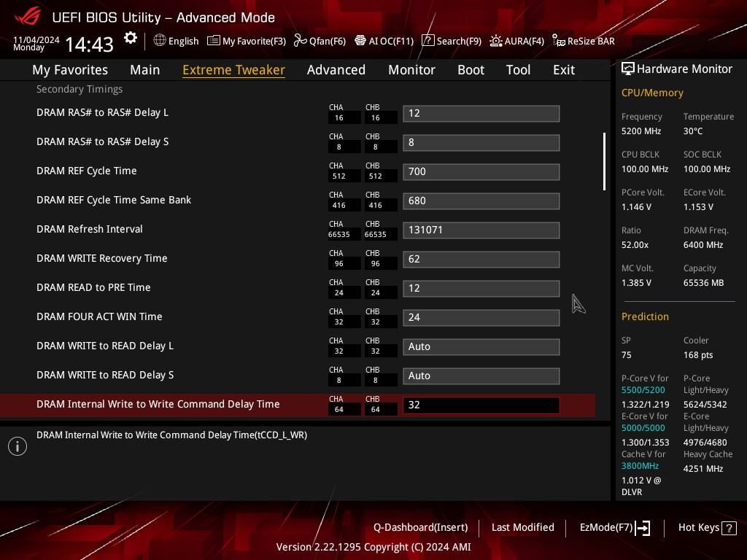Edit DRAM REF Cycle Time Same Bank value

pos(481,201)
